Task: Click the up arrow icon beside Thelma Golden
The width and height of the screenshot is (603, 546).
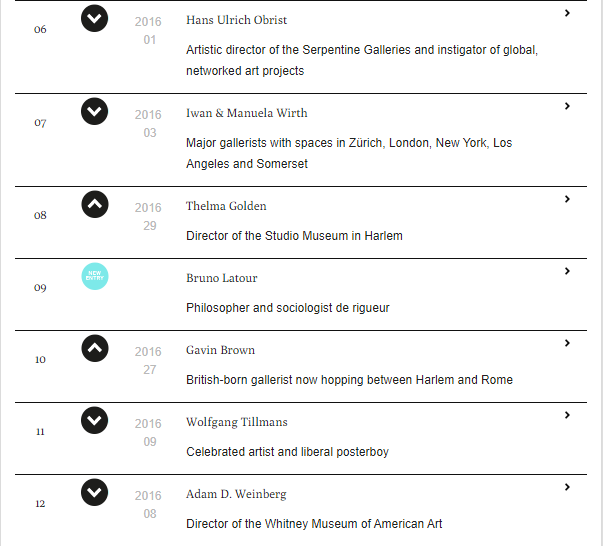Action: [94, 204]
